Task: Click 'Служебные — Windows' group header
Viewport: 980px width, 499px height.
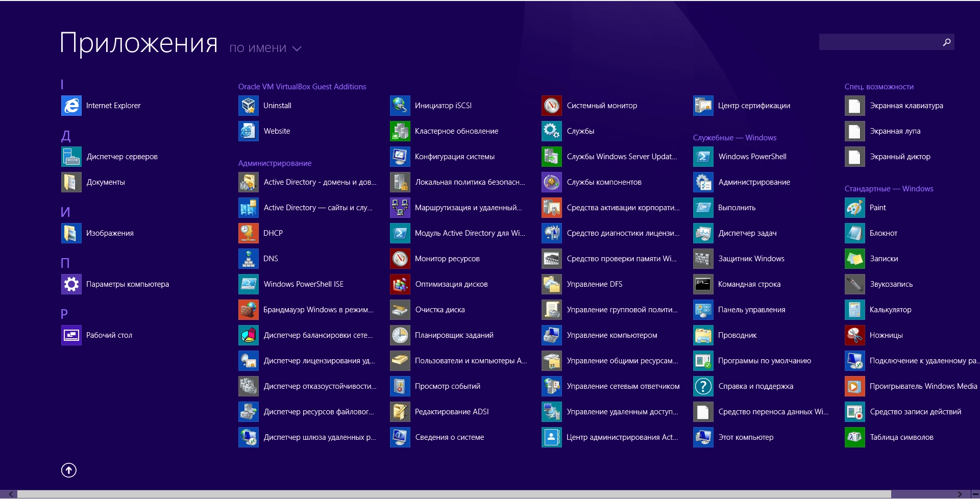Action: point(734,138)
